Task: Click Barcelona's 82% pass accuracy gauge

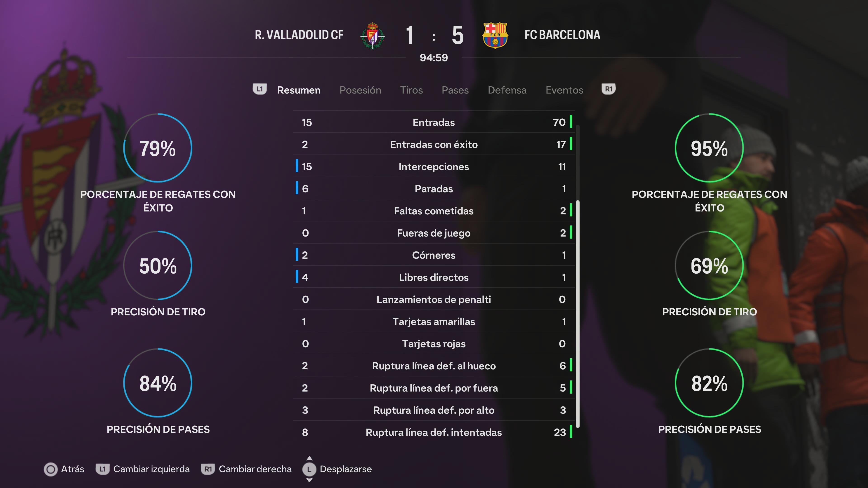Action: click(x=709, y=383)
